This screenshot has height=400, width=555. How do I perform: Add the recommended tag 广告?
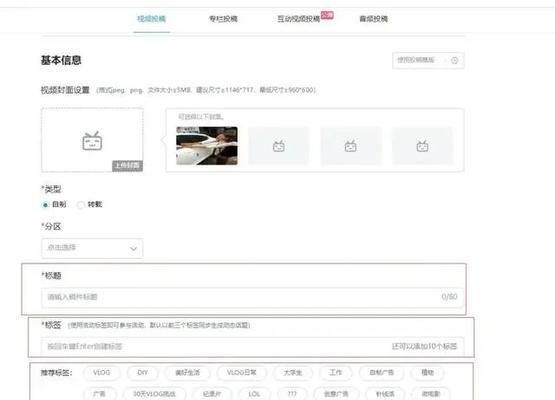click(99, 394)
